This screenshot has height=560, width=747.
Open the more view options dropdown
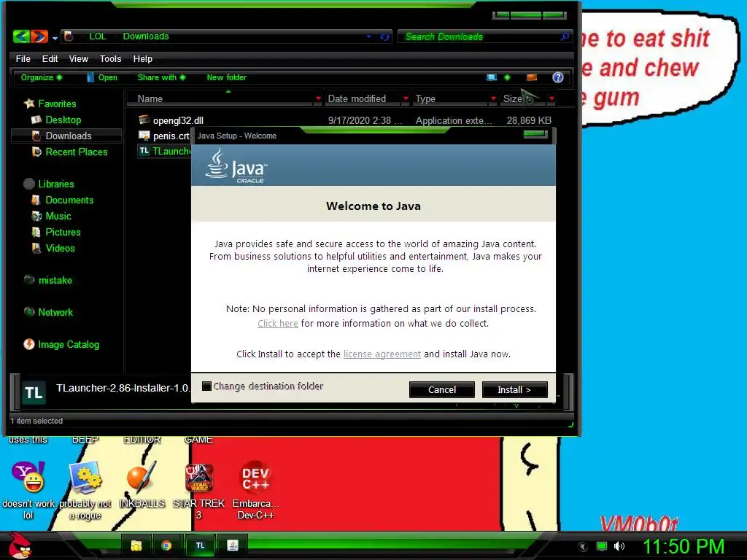tap(507, 77)
